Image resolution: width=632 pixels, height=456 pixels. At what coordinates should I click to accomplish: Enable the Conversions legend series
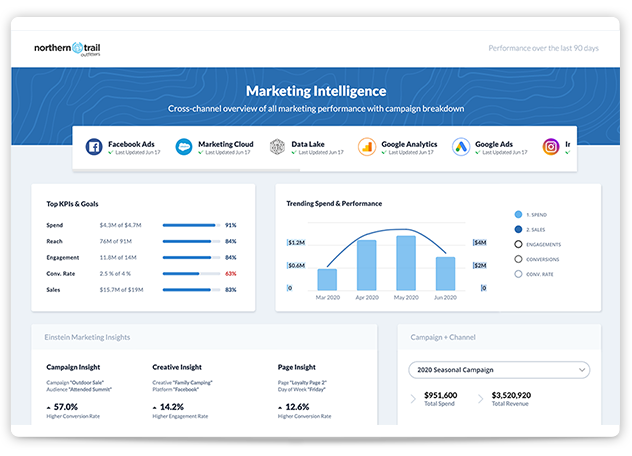pyautogui.click(x=518, y=259)
